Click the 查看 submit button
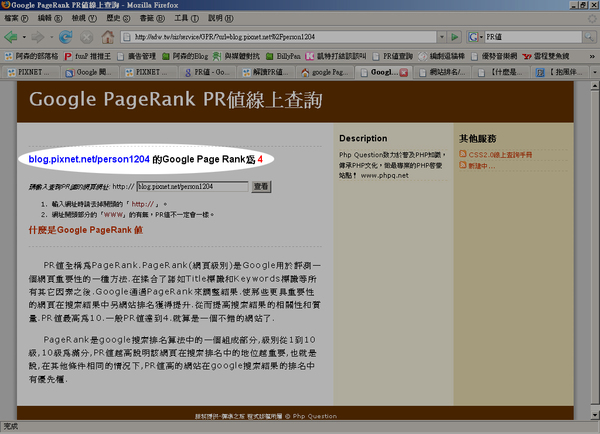This screenshot has height=434, width=600. 261,187
